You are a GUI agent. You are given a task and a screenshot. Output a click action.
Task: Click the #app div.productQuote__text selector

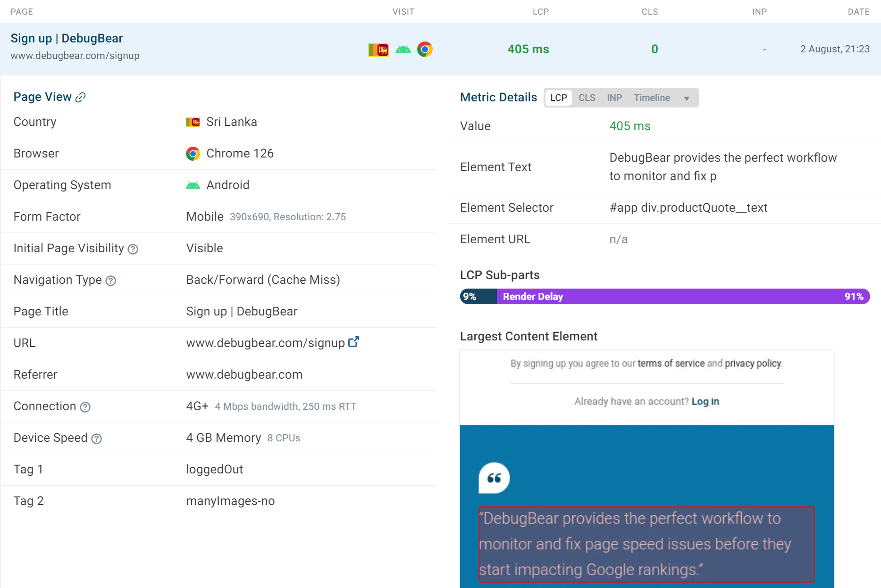[x=688, y=207]
